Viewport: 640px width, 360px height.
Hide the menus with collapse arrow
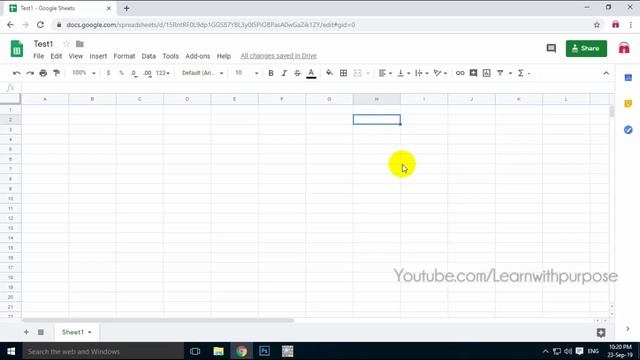606,73
